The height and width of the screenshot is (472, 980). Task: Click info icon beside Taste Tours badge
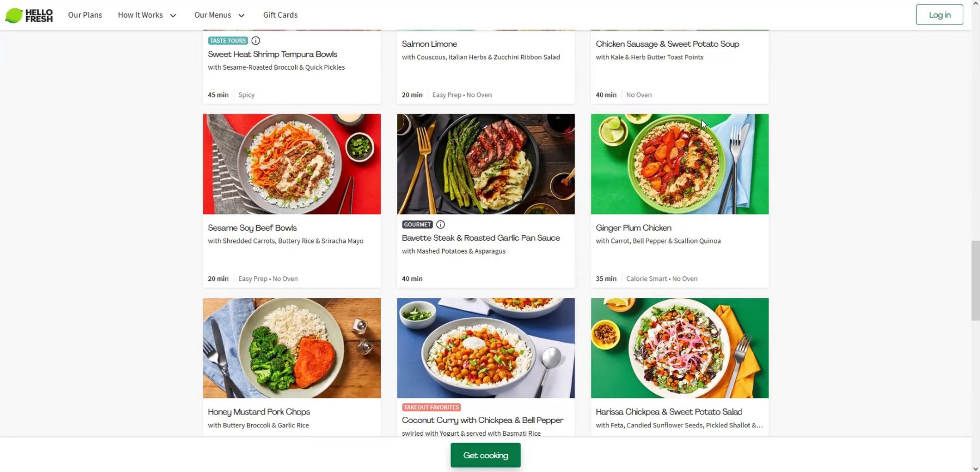click(256, 41)
